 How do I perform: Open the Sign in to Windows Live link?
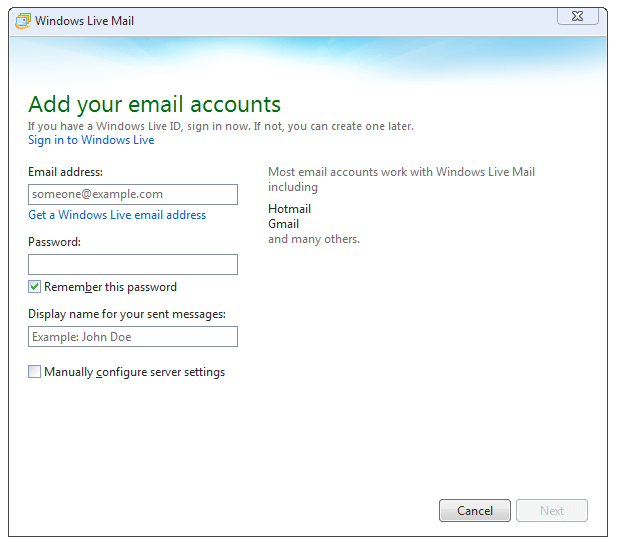[x=91, y=140]
